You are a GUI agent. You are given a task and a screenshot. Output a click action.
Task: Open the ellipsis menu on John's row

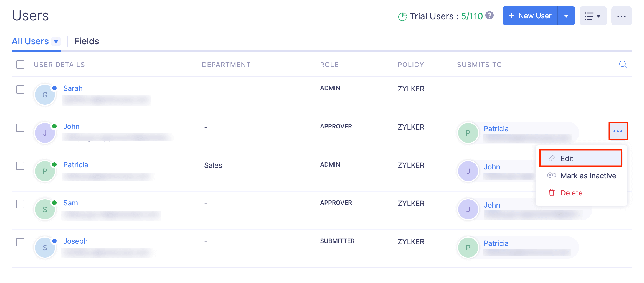tap(618, 131)
